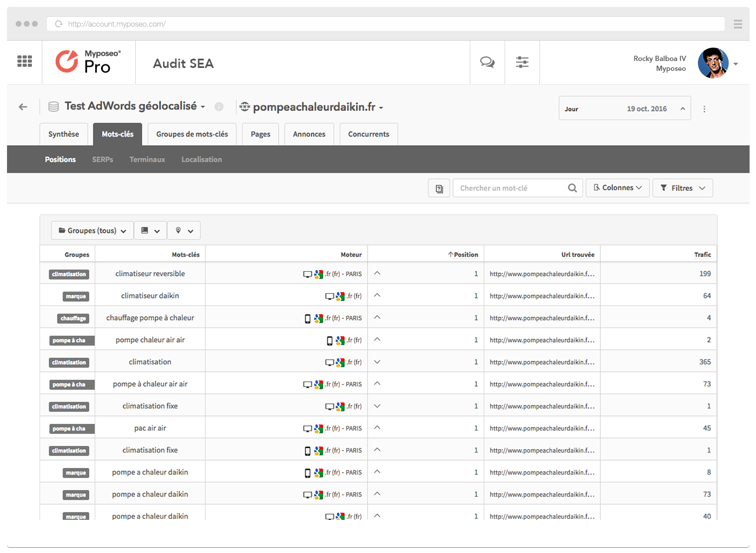Open the Filtres dropdown
756x553 pixels.
(683, 188)
